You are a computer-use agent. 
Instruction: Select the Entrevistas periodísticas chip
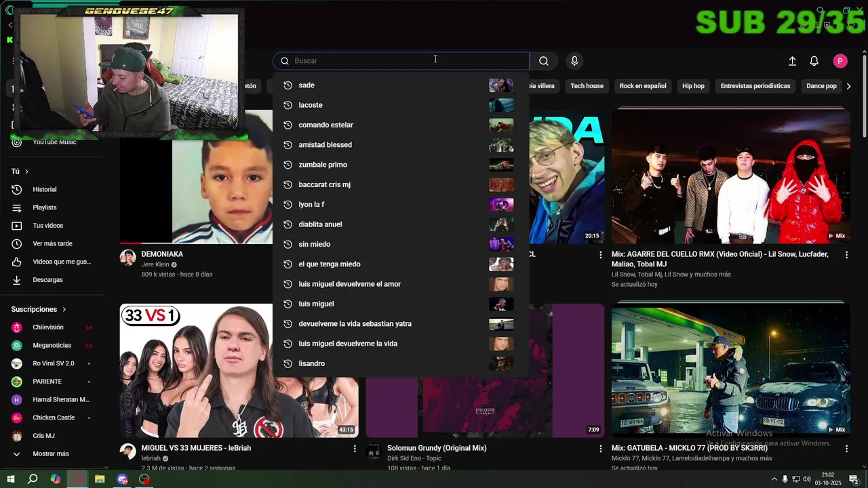pyautogui.click(x=755, y=86)
